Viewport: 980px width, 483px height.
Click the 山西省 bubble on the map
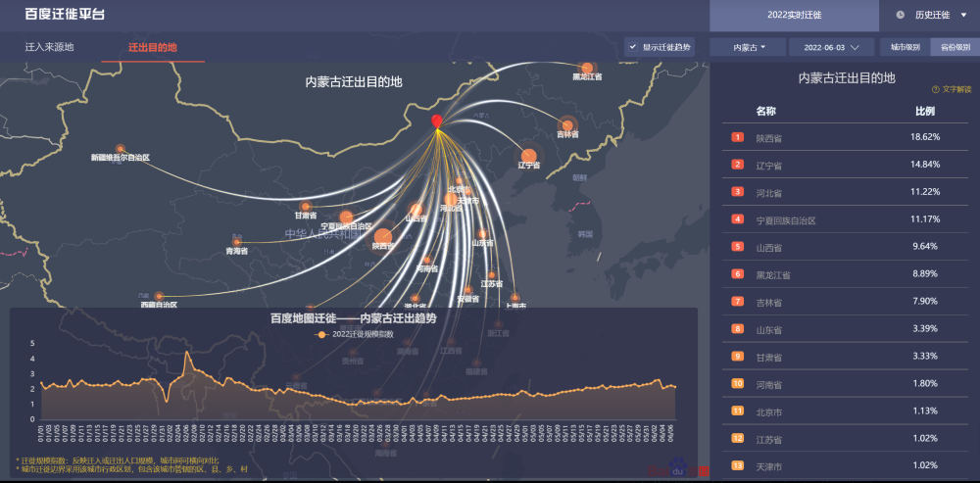416,210
